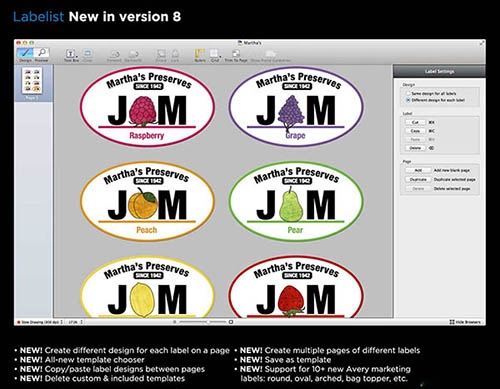Click the Label Settings panel header
Screen dimensions: 500x389
coord(439,71)
